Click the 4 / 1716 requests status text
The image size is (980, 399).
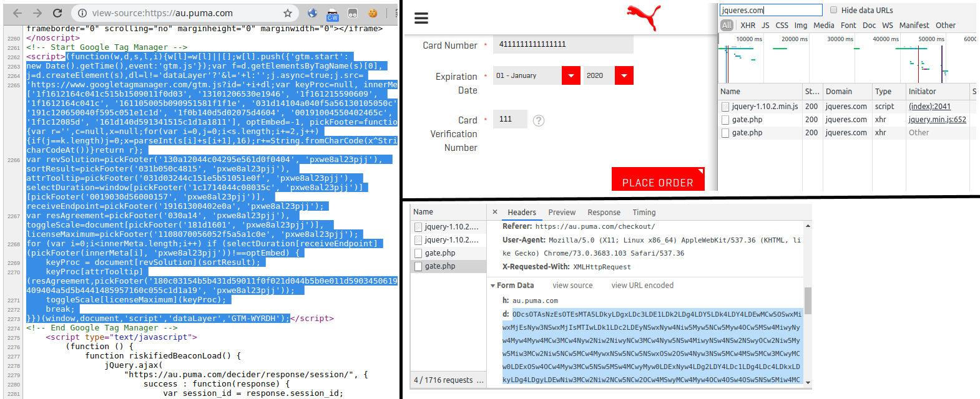(449, 380)
